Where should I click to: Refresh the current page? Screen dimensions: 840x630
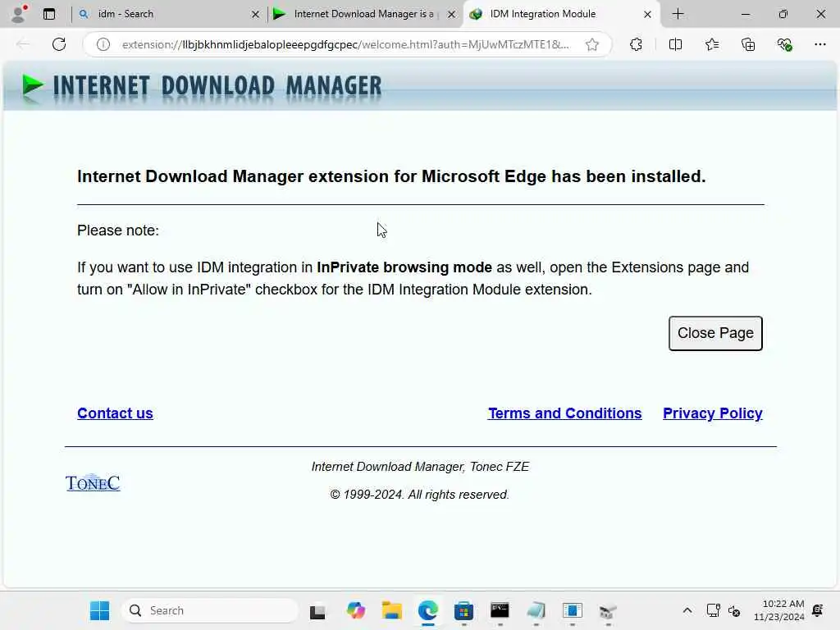pos(59,44)
